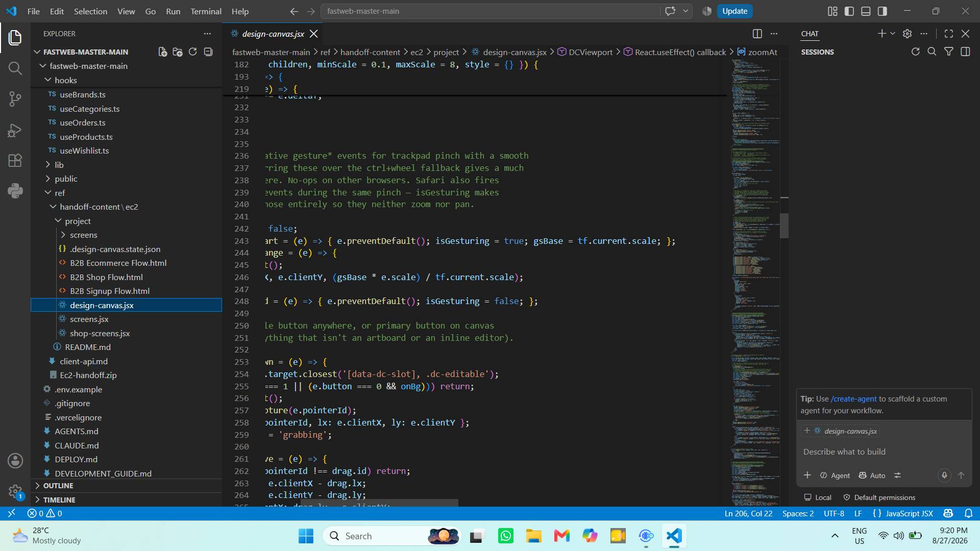Toggle the bottom panel layout button
Image resolution: width=980 pixels, height=551 pixels.
(866, 11)
